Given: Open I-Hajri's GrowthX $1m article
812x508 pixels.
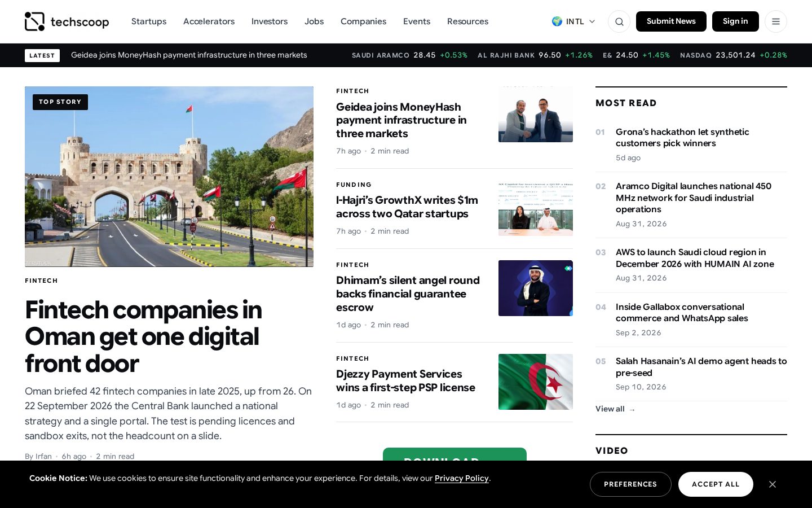Looking at the screenshot, I should point(407,207).
